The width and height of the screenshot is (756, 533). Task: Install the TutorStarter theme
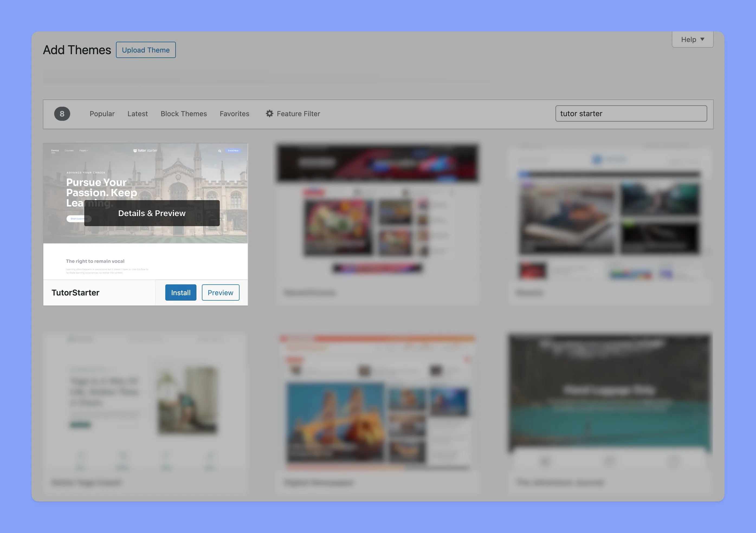[x=181, y=292]
